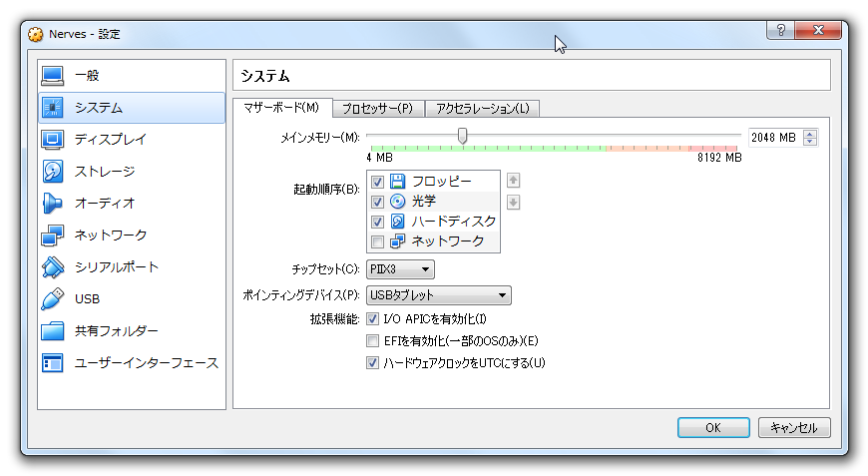Enable Network (ネットワーク) boot checkbox

[377, 241]
